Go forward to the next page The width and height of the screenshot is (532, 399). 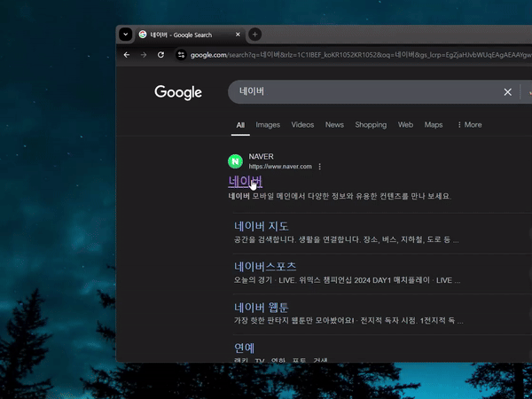click(x=144, y=55)
